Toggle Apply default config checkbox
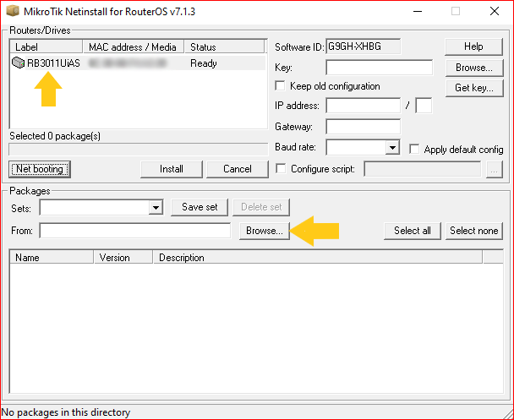 [414, 149]
